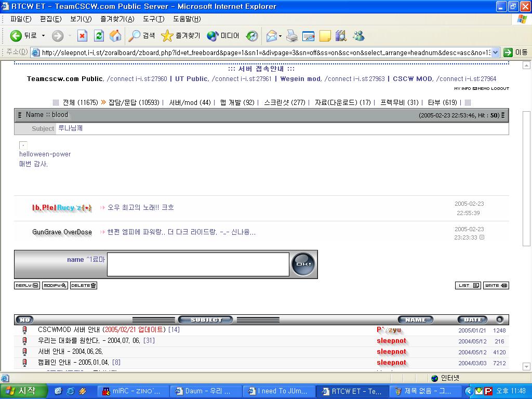Image resolution: width=532 pixels, height=399 pixels.
Task: Open the Search (검색) toolbar button
Action: click(142, 36)
